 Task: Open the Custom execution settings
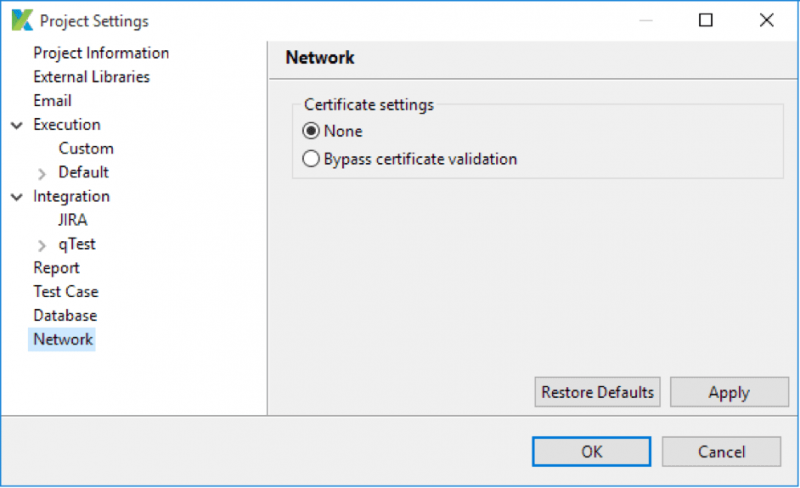[x=86, y=149]
